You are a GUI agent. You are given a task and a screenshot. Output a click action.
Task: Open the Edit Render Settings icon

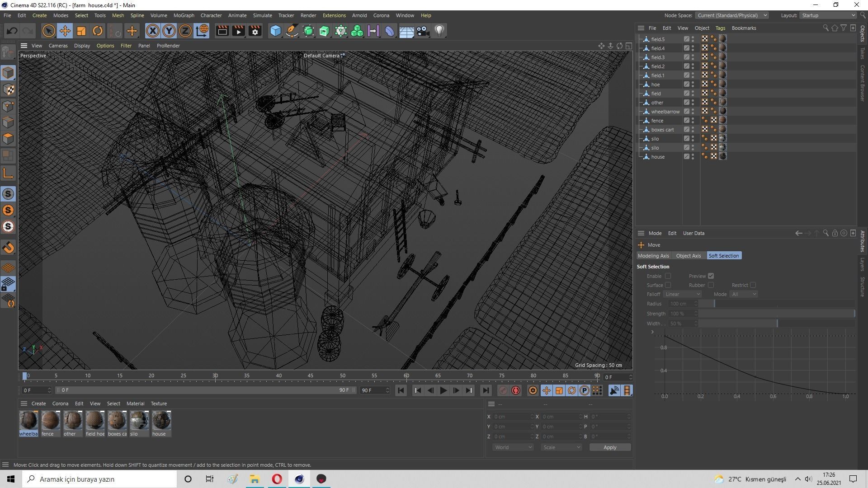[255, 31]
